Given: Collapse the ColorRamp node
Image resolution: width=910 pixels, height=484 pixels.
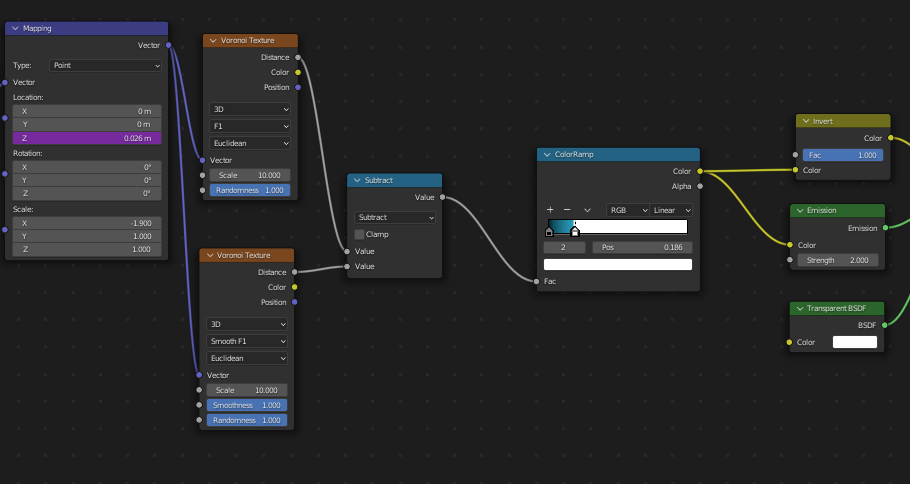Looking at the screenshot, I should (546, 155).
